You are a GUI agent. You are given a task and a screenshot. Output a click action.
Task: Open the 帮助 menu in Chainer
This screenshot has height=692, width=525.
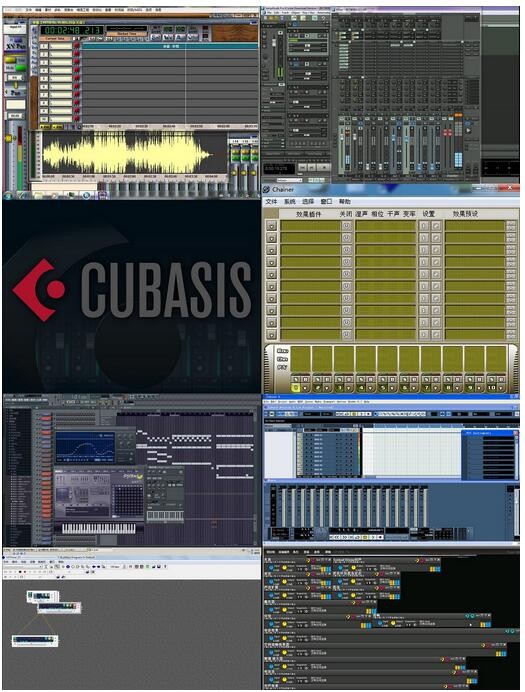pos(344,202)
